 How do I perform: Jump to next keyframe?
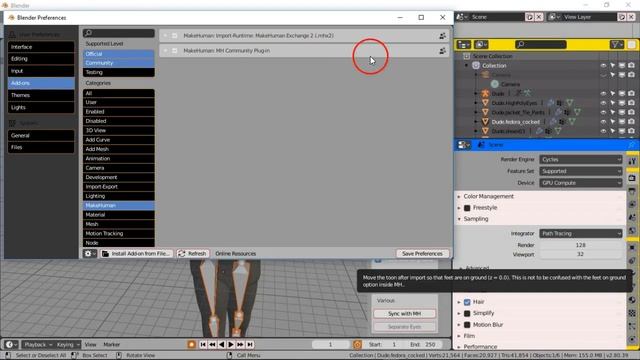[240, 344]
